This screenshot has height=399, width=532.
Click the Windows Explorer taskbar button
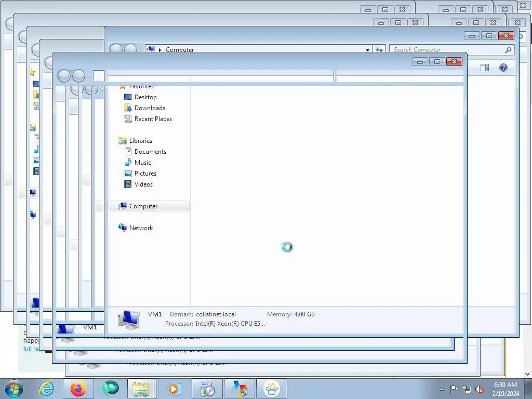tap(141, 389)
